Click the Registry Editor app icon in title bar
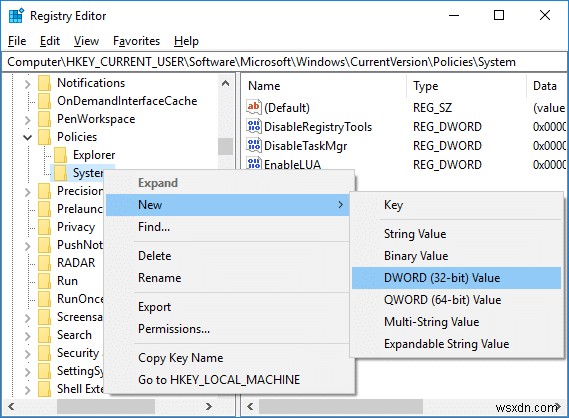 pyautogui.click(x=16, y=16)
